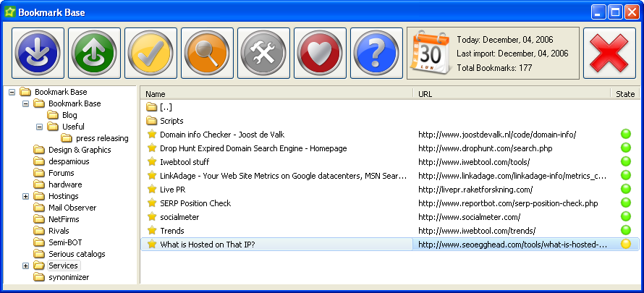This screenshot has width=644, height=293.
Task: Sort list by State column header
Action: 625,94
